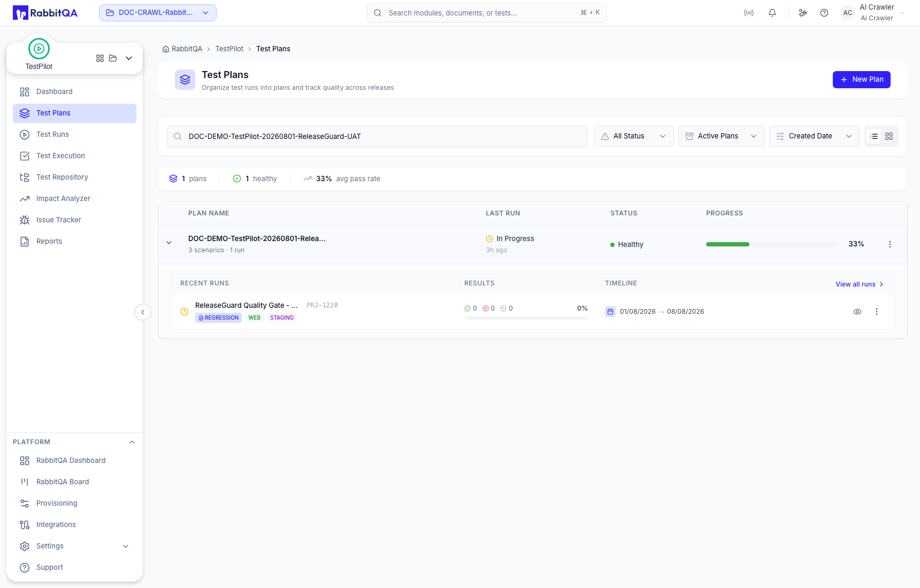Expand the Settings submenu chevron
Screen dimensions: 920x588
click(126, 546)
